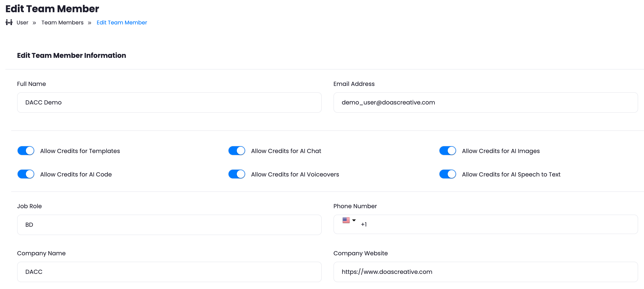Click the Edit Team Member Information heading
This screenshot has width=644, height=289.
click(x=72, y=55)
